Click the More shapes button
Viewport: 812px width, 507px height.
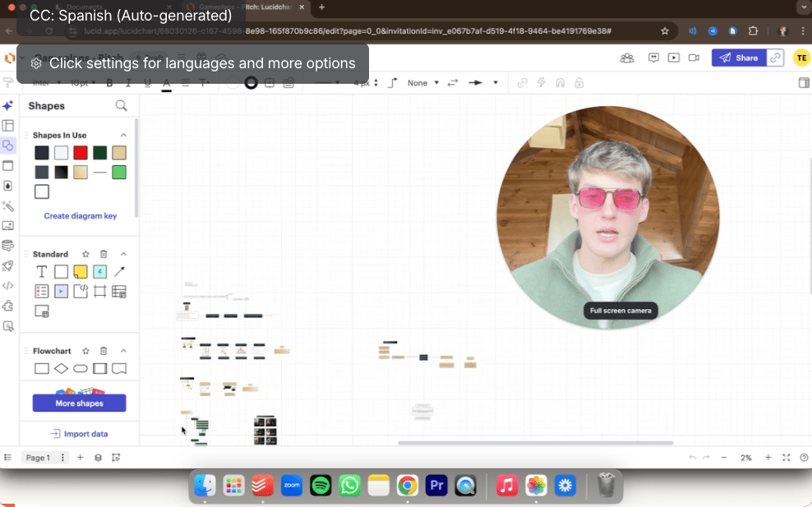[x=79, y=403]
